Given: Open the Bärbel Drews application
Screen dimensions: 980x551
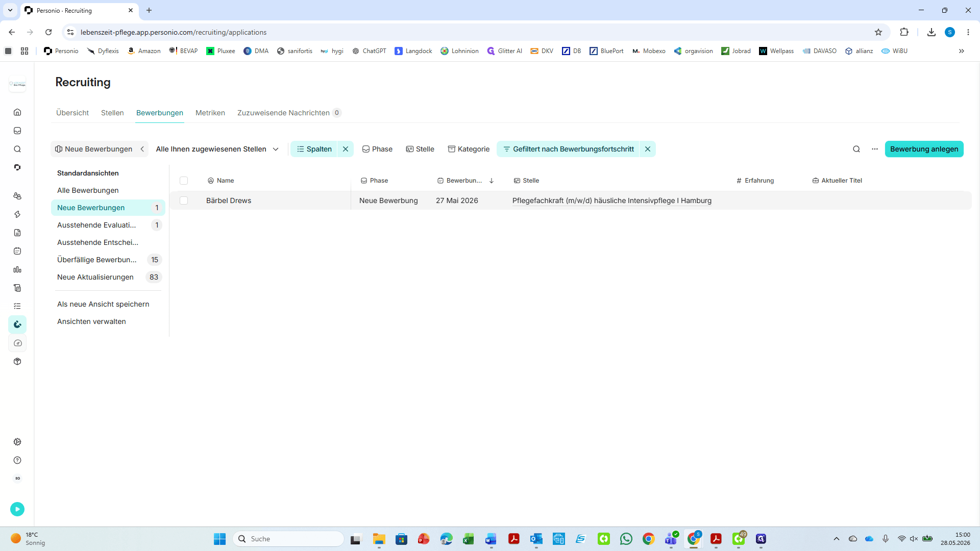Looking at the screenshot, I should point(229,201).
